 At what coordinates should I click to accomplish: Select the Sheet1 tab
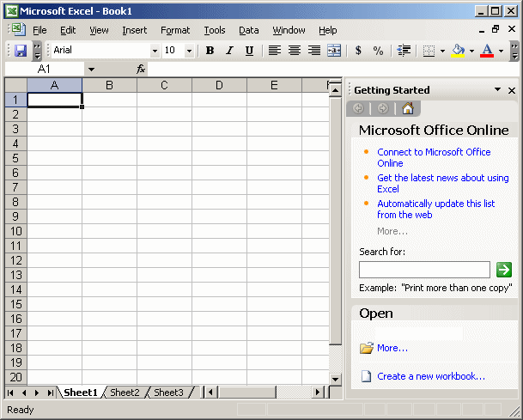click(x=81, y=393)
